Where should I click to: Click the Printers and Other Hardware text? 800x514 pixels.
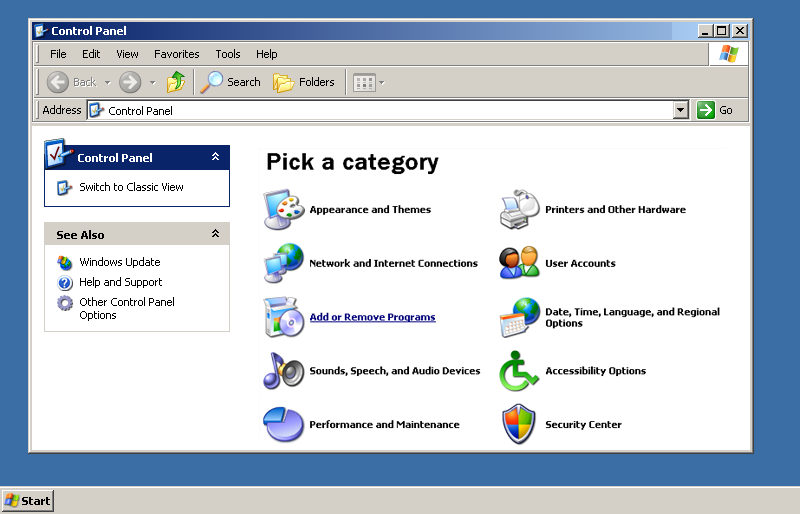[615, 209]
